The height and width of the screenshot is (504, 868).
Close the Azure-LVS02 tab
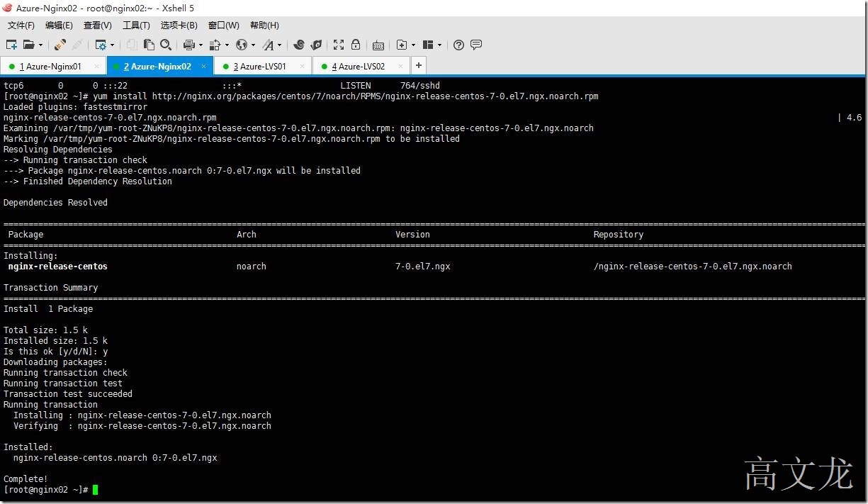(401, 67)
